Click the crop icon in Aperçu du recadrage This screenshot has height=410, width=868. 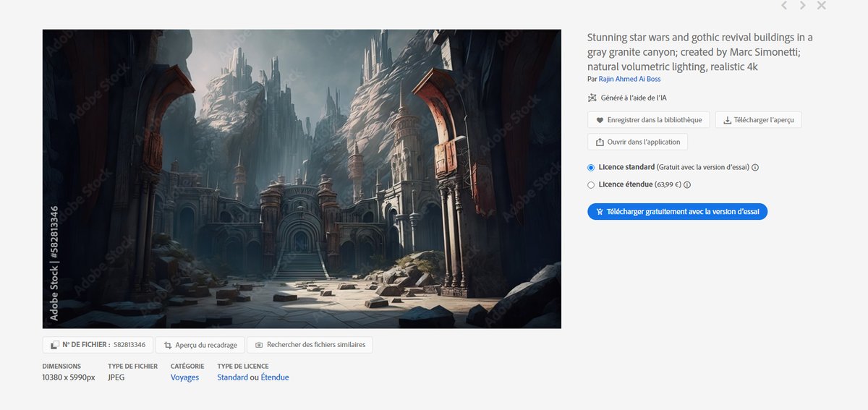click(x=168, y=345)
